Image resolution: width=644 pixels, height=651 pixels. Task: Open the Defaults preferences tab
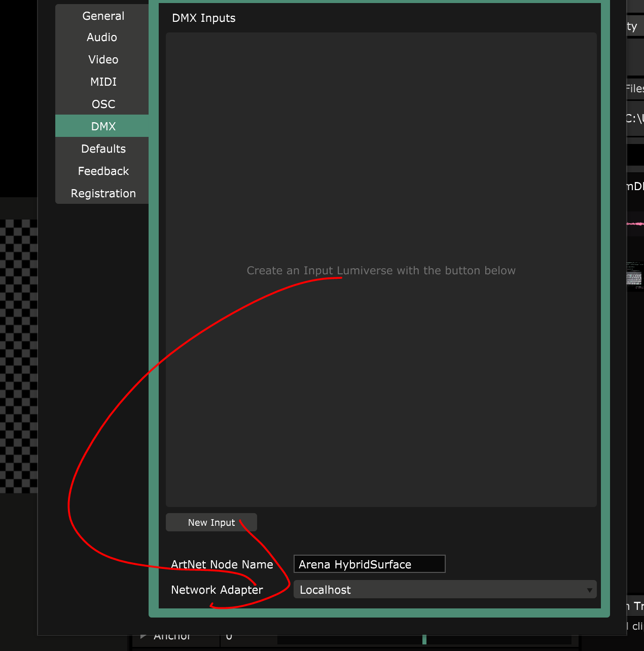tap(103, 149)
